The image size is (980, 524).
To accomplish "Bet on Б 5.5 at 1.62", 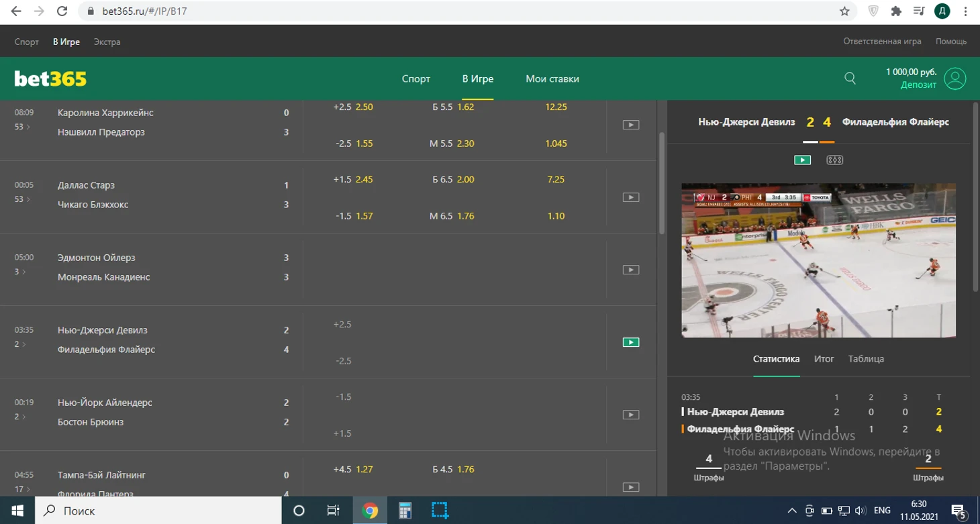I will (453, 107).
